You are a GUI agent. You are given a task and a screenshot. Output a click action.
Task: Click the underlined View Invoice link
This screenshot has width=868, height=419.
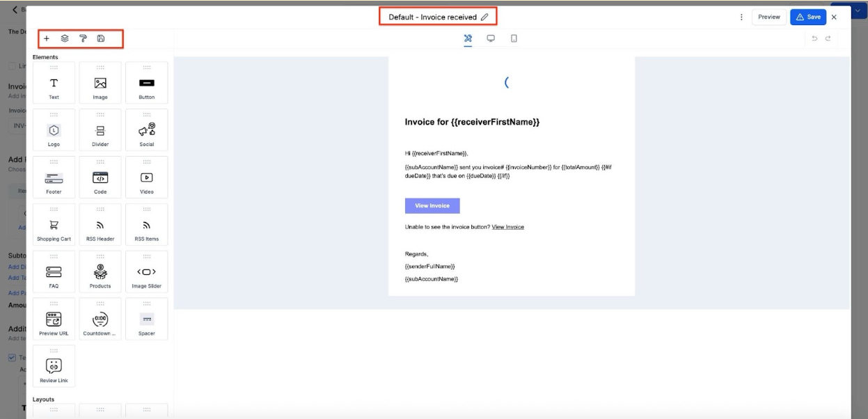(x=507, y=227)
